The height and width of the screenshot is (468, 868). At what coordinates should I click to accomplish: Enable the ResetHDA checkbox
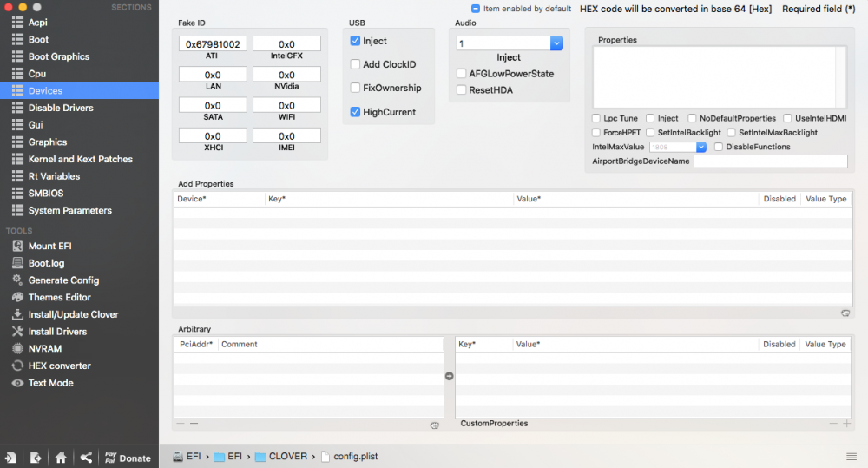coord(461,89)
